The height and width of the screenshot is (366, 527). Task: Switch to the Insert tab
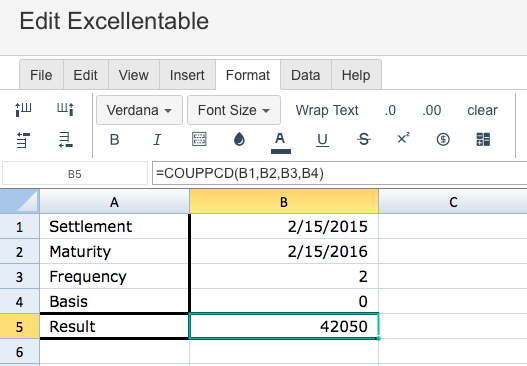coord(187,75)
